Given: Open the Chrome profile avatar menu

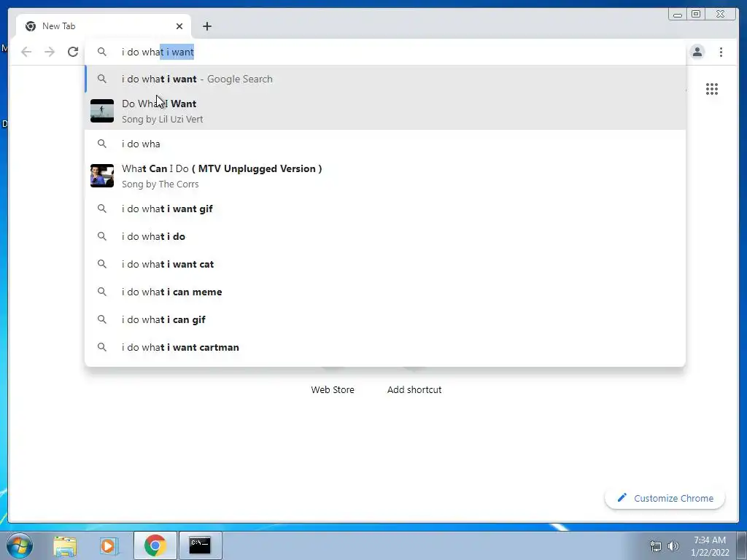Looking at the screenshot, I should (697, 52).
